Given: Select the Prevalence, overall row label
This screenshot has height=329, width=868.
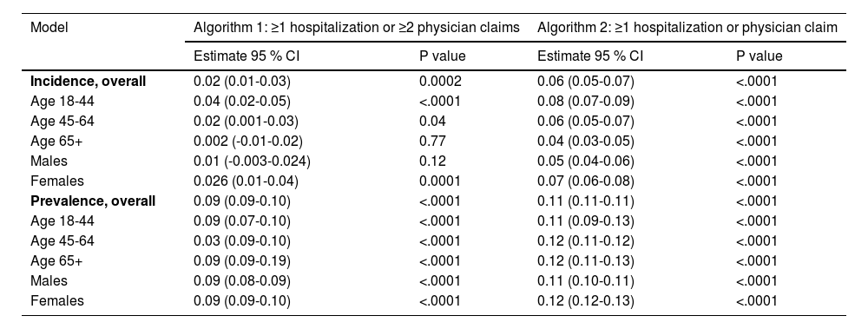Looking at the screenshot, I should (x=93, y=201).
